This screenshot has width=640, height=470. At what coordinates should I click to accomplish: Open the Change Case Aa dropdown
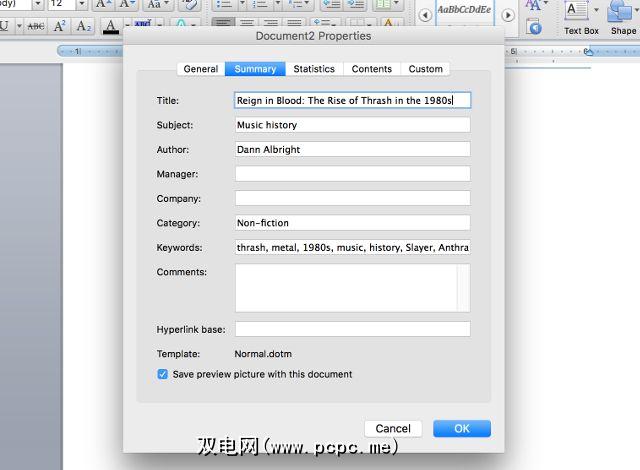coord(158,4)
